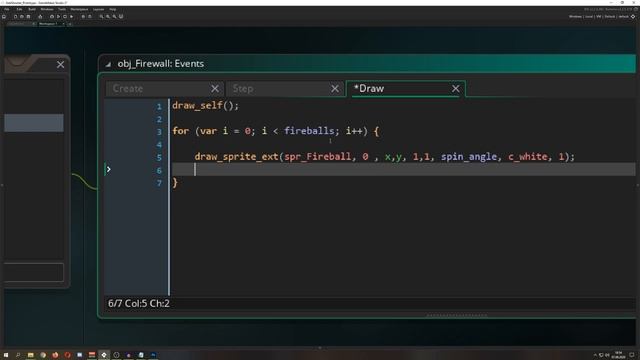The image size is (640, 360).
Task: Click line number 3 in the gutter
Action: tap(159, 132)
